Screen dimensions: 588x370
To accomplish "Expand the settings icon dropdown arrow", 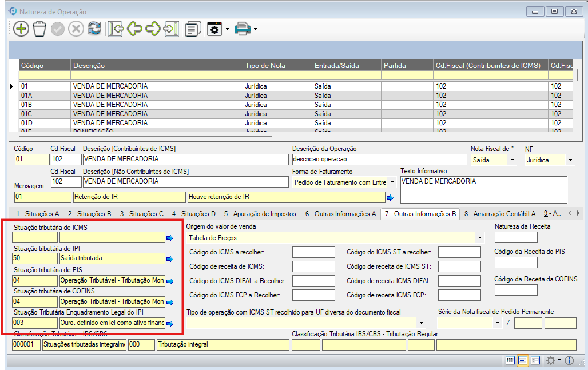I will pos(227,29).
